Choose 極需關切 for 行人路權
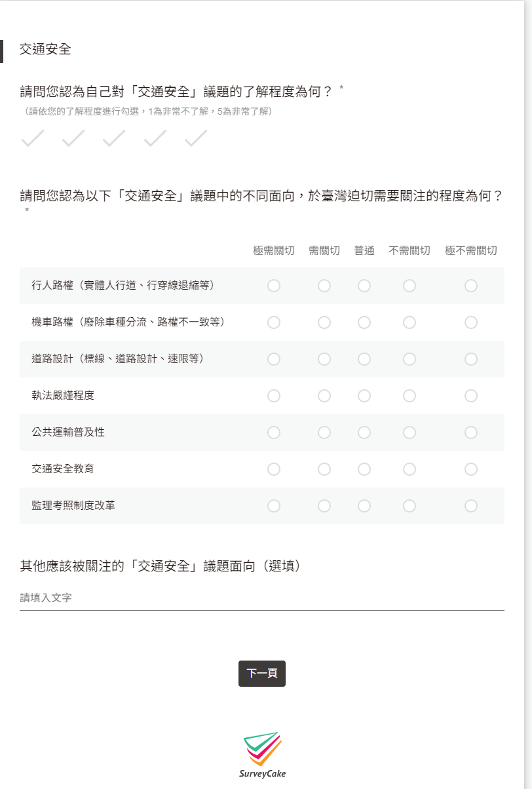This screenshot has height=789, width=532. [274, 286]
